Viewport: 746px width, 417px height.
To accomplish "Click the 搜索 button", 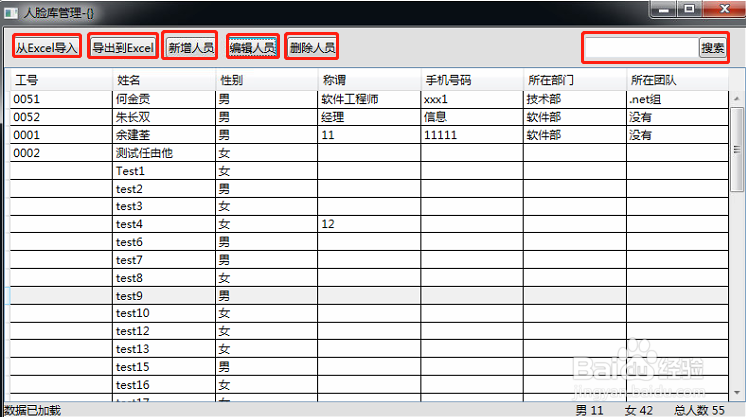I will (712, 48).
